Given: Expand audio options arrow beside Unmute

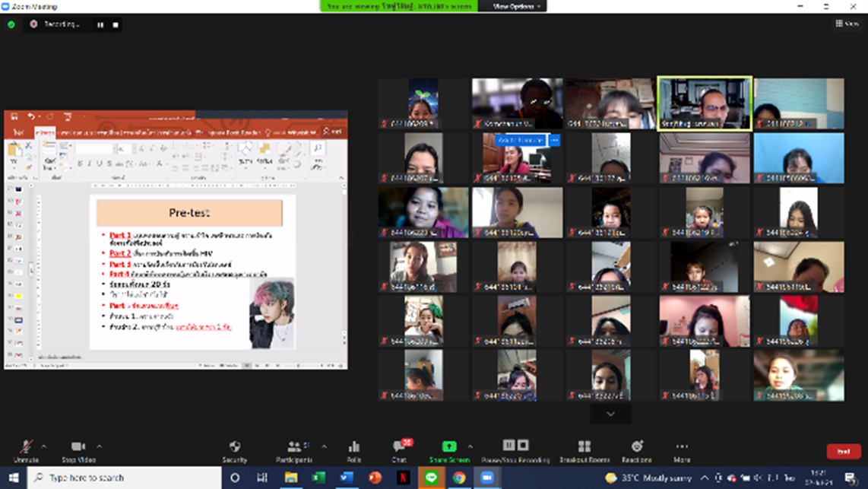Looking at the screenshot, I should click(x=44, y=446).
